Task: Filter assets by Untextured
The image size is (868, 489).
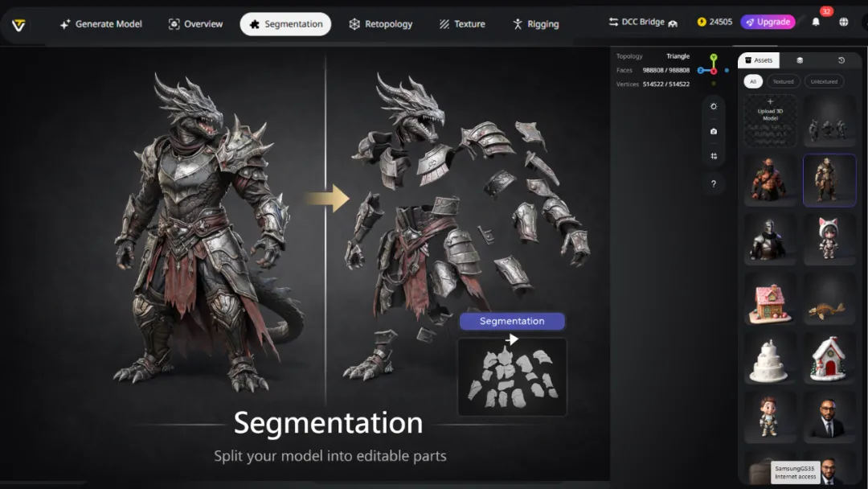Action: click(824, 81)
